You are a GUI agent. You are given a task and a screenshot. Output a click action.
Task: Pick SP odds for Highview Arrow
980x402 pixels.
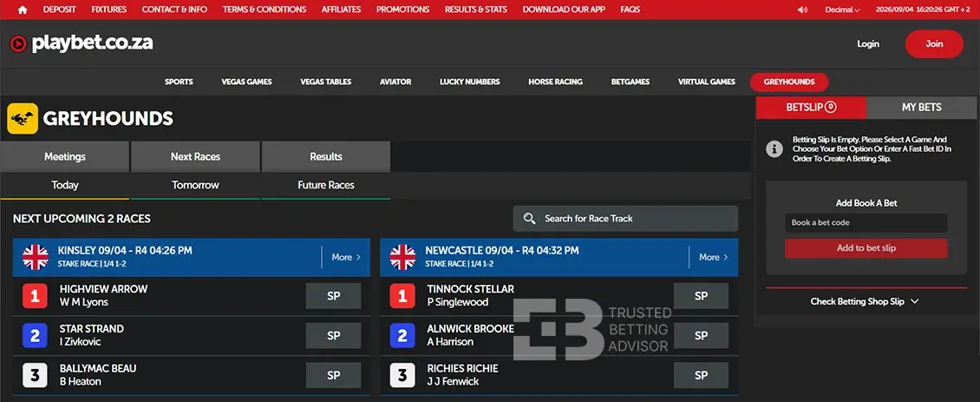tap(334, 295)
